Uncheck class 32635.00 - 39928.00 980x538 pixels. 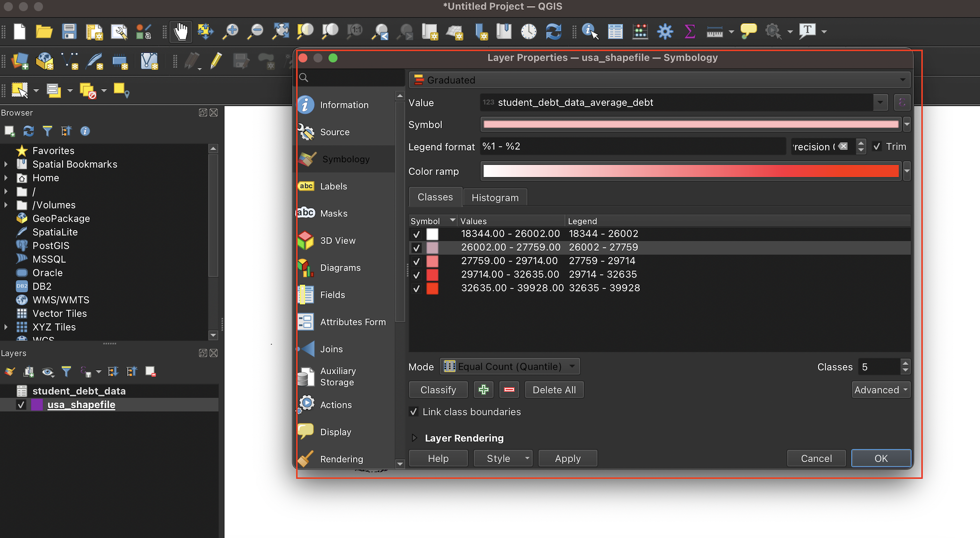click(x=416, y=288)
